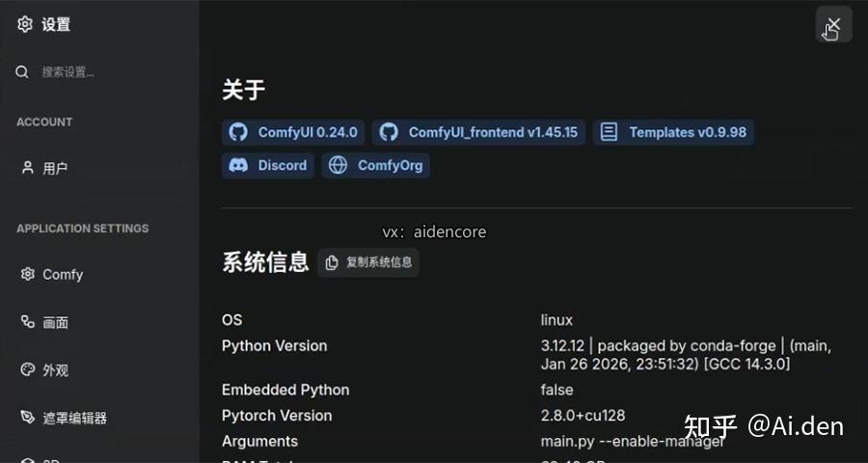Viewport: 868px width, 463px height.
Task: Open the Comfy settings category
Action: (x=99, y=275)
